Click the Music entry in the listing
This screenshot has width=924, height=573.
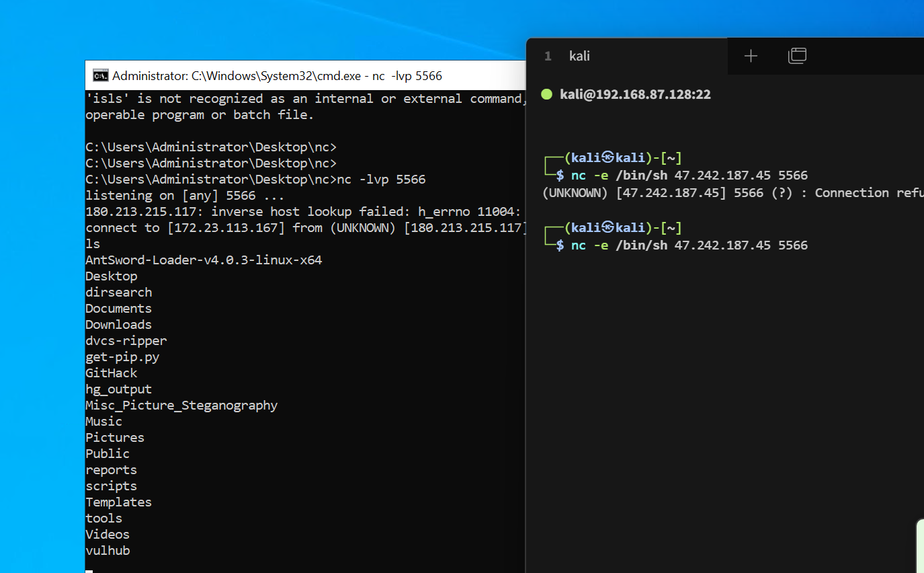click(x=104, y=422)
